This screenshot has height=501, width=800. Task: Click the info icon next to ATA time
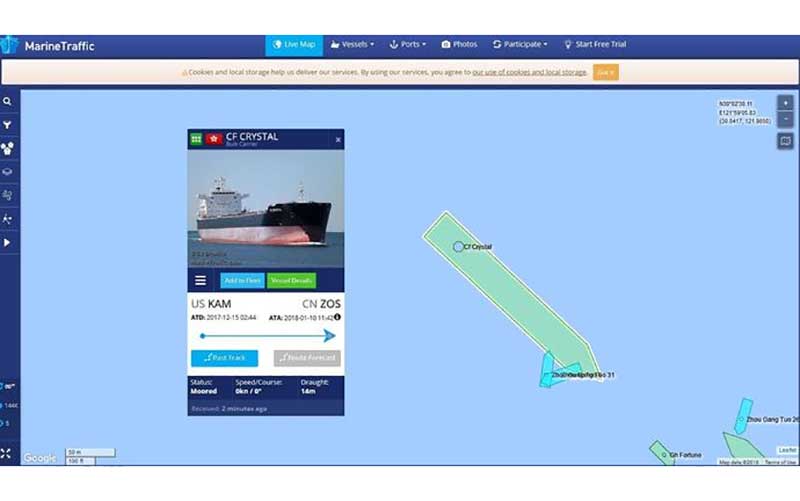tap(337, 317)
